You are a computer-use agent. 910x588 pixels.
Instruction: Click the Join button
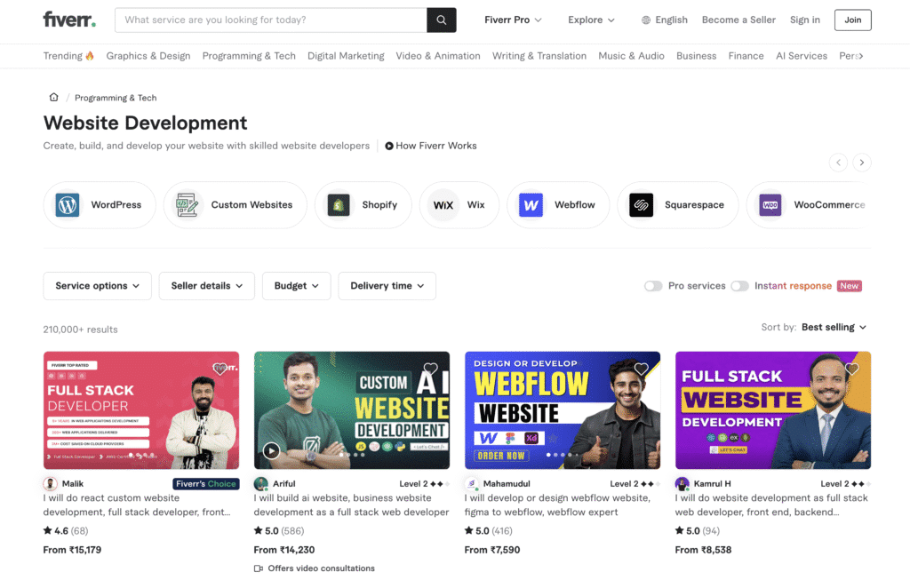[852, 20]
